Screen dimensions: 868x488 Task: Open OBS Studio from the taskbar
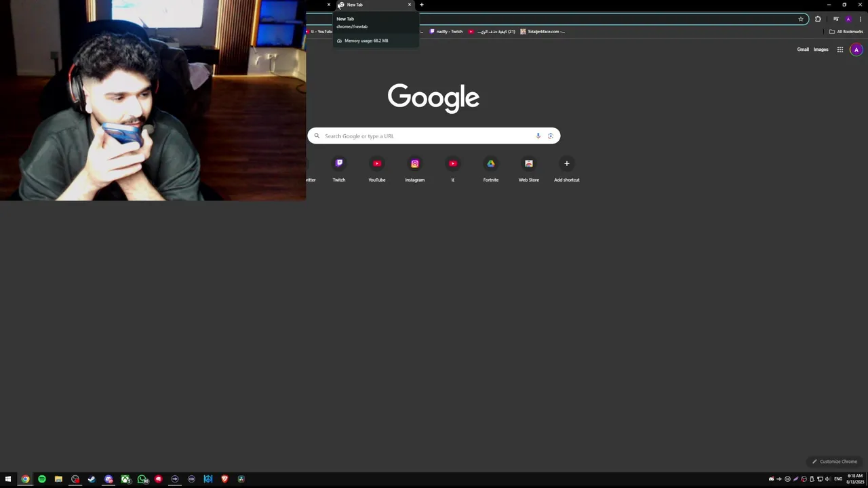click(x=75, y=479)
